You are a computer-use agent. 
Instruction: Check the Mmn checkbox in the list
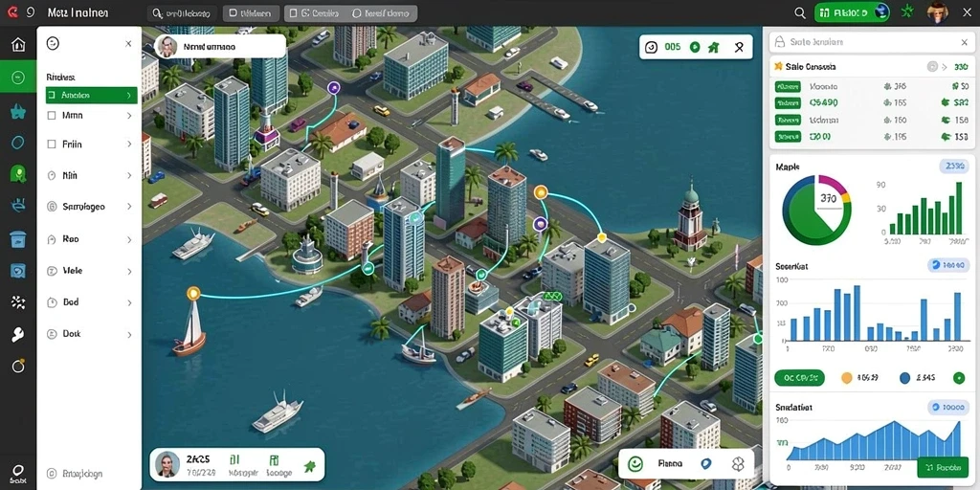point(52,115)
